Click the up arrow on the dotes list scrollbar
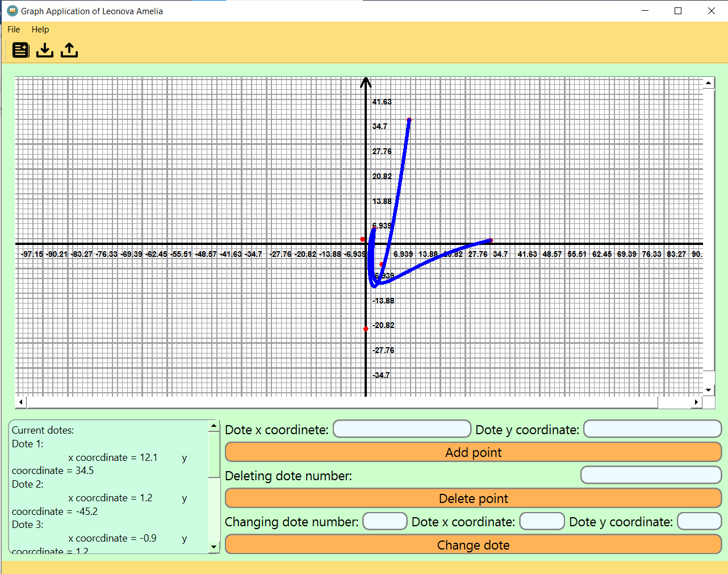The height and width of the screenshot is (574, 728). click(x=213, y=425)
